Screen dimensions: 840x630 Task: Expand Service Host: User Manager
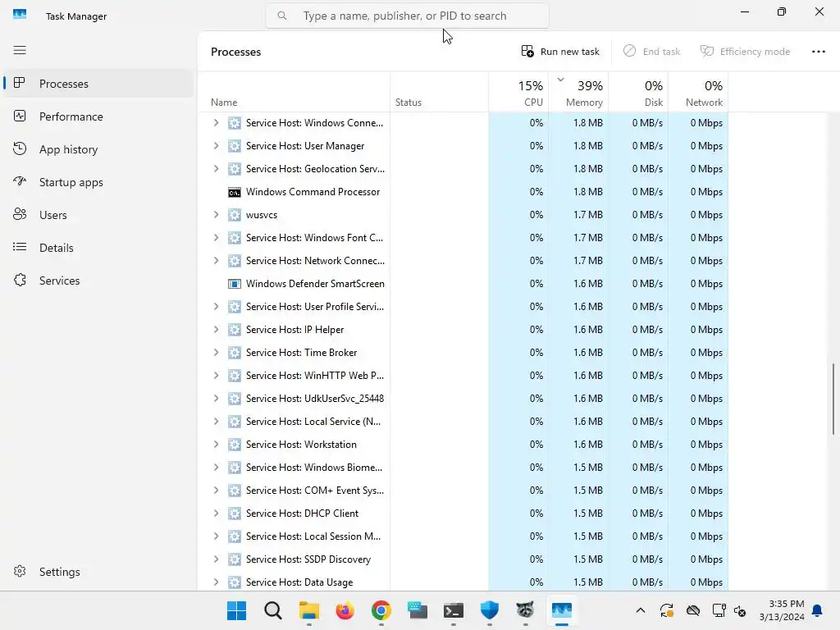pyautogui.click(x=216, y=146)
